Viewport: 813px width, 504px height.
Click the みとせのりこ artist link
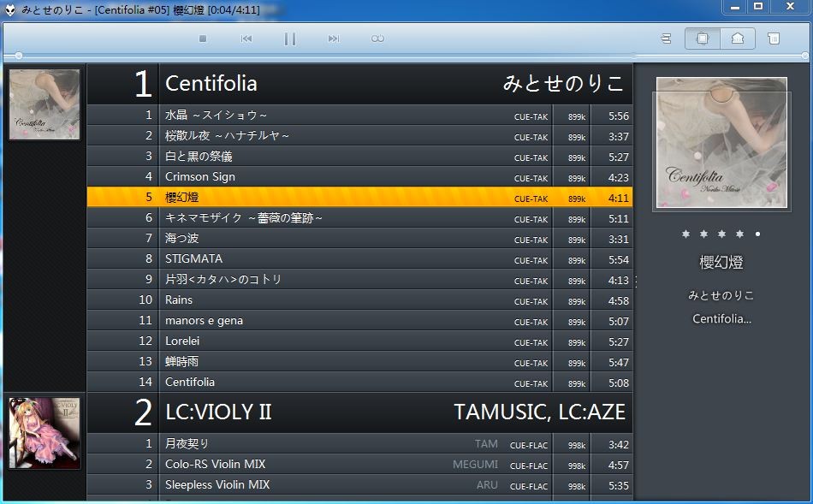coord(721,294)
